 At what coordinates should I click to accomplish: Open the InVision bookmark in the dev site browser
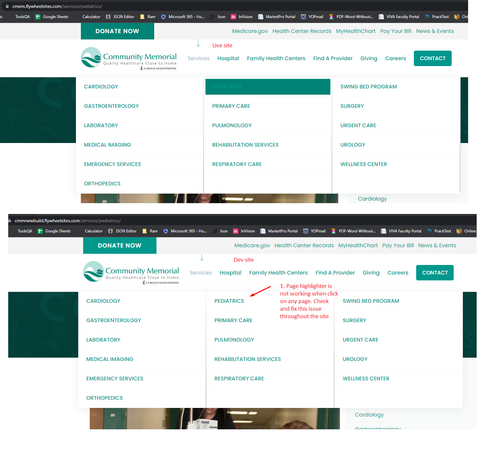click(244, 231)
